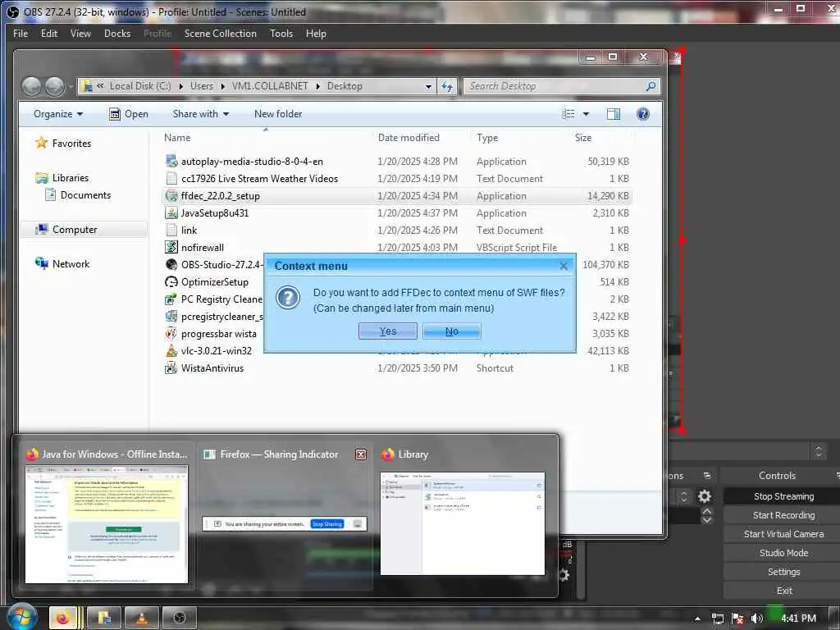Image resolution: width=840 pixels, height=630 pixels.
Task: Select Documents in navigation pane
Action: [x=78, y=195]
